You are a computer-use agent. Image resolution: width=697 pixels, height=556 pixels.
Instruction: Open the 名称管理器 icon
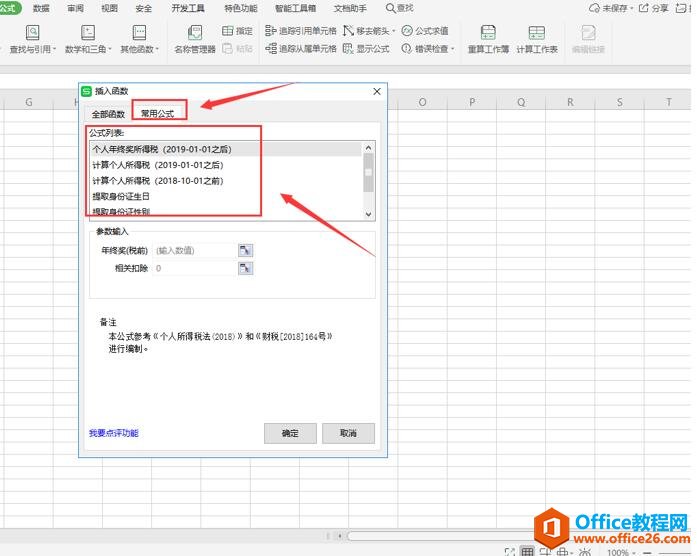195,33
